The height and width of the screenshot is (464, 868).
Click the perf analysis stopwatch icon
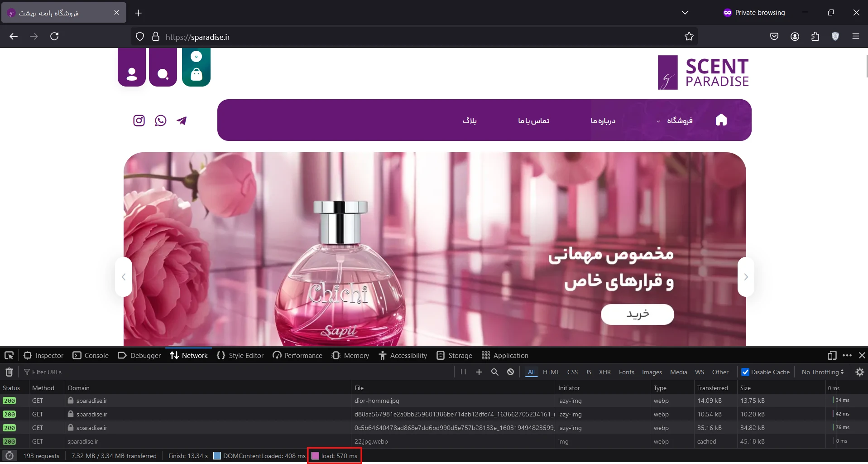pyautogui.click(x=10, y=456)
